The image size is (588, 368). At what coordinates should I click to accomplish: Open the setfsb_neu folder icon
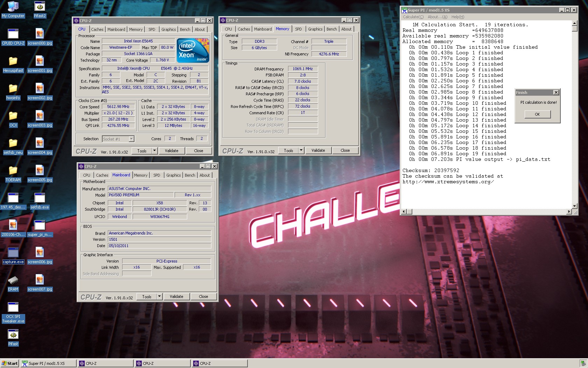coord(13,146)
